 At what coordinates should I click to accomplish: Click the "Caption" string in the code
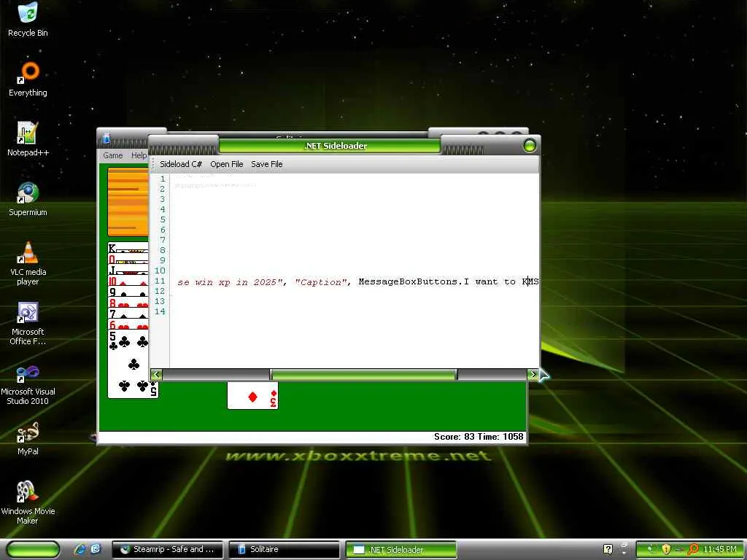[x=321, y=282]
